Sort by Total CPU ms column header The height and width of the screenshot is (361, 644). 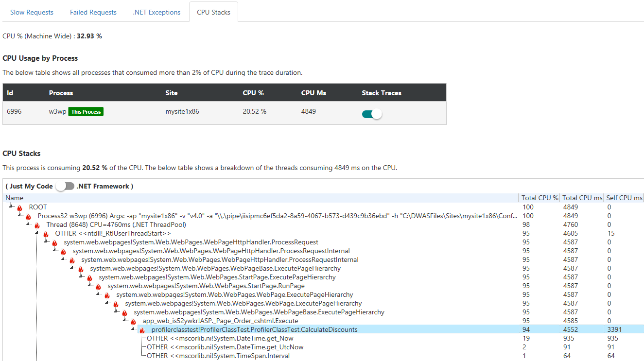[x=582, y=198]
